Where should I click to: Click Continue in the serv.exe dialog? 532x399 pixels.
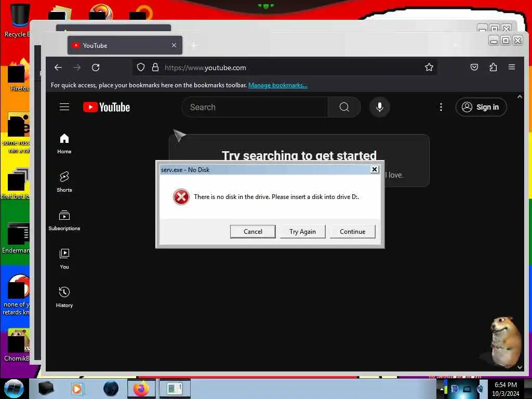click(x=353, y=231)
